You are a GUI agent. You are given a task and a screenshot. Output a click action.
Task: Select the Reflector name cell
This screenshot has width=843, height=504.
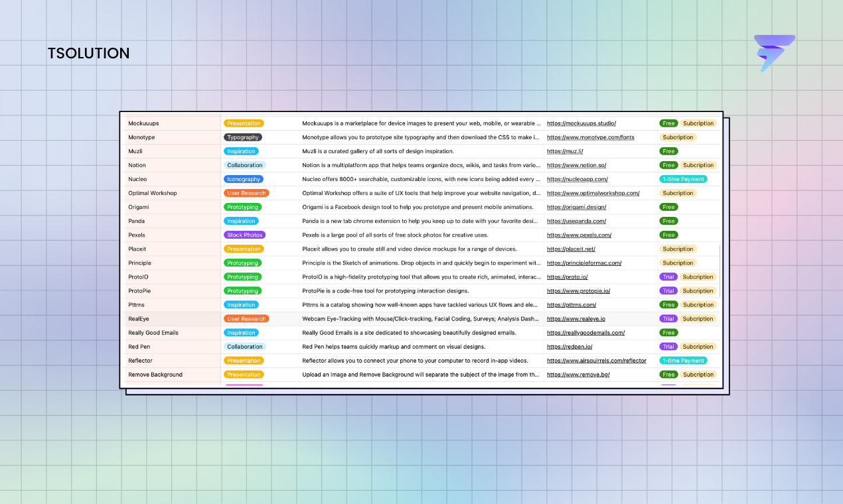tap(173, 360)
